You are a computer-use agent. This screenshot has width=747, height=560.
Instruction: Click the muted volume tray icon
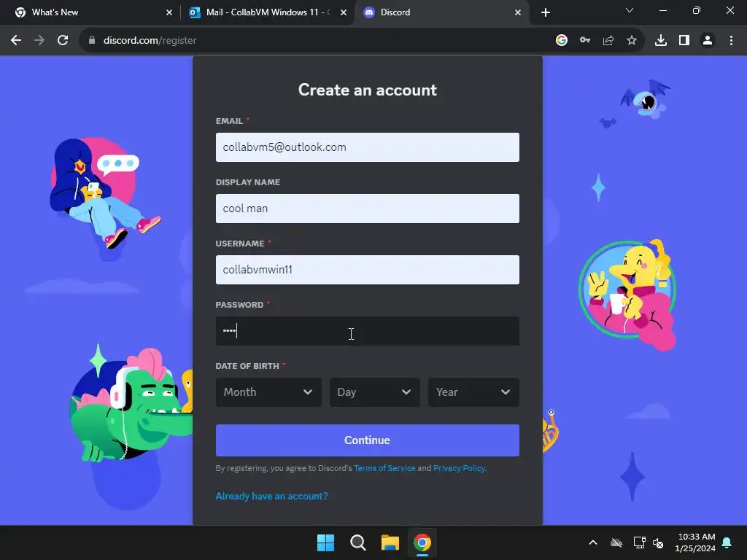point(659,542)
